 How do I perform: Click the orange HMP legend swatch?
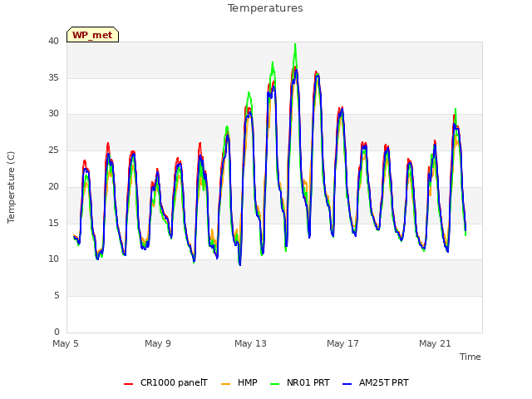point(225,384)
